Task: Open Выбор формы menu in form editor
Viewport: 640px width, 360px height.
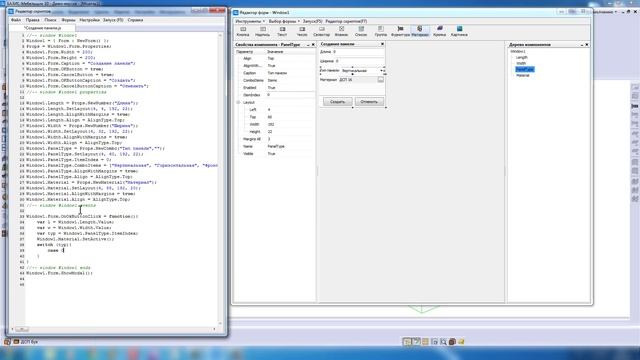Action: [284, 21]
